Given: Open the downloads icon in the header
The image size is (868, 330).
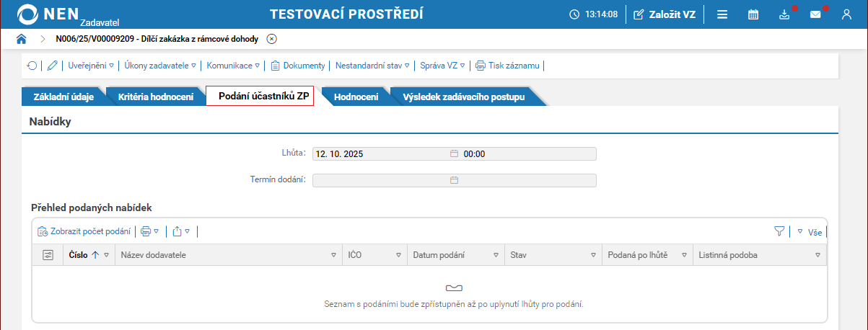Looking at the screenshot, I should click(x=785, y=14).
